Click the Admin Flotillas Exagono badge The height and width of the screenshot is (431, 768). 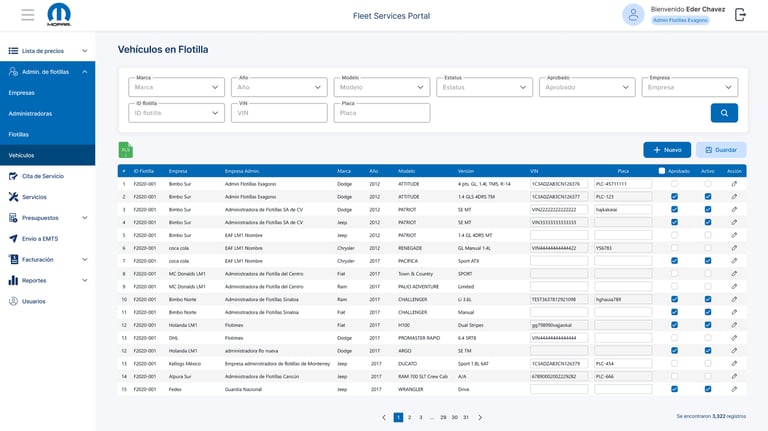[x=680, y=20]
